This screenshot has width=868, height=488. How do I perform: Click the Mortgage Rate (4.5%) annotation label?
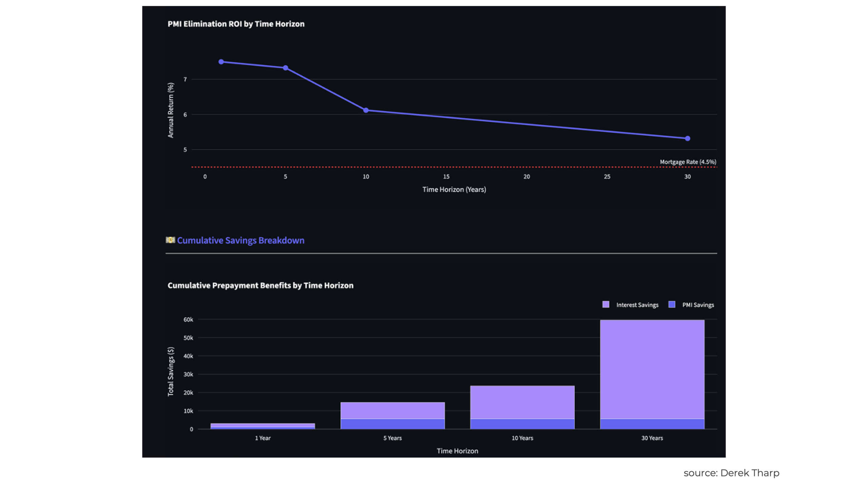(688, 162)
